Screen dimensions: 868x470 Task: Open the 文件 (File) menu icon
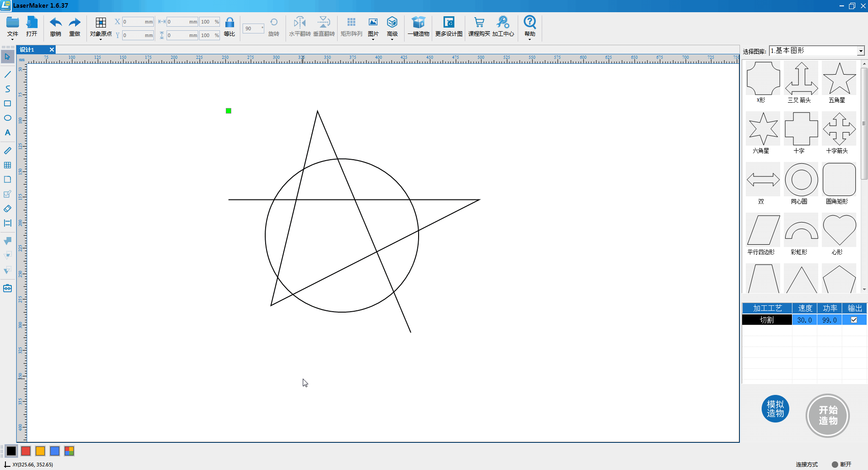[x=13, y=22]
